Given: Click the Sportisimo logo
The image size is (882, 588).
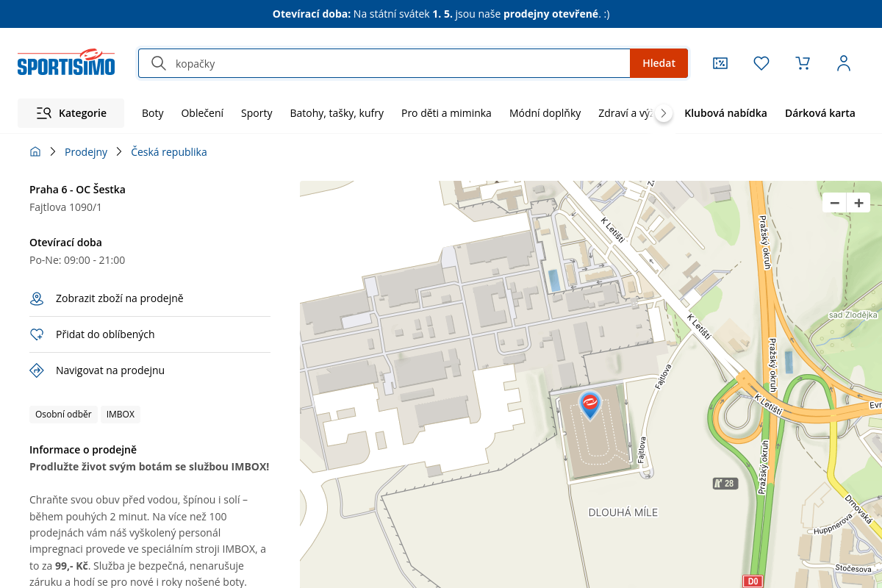Looking at the screenshot, I should click(x=66, y=63).
